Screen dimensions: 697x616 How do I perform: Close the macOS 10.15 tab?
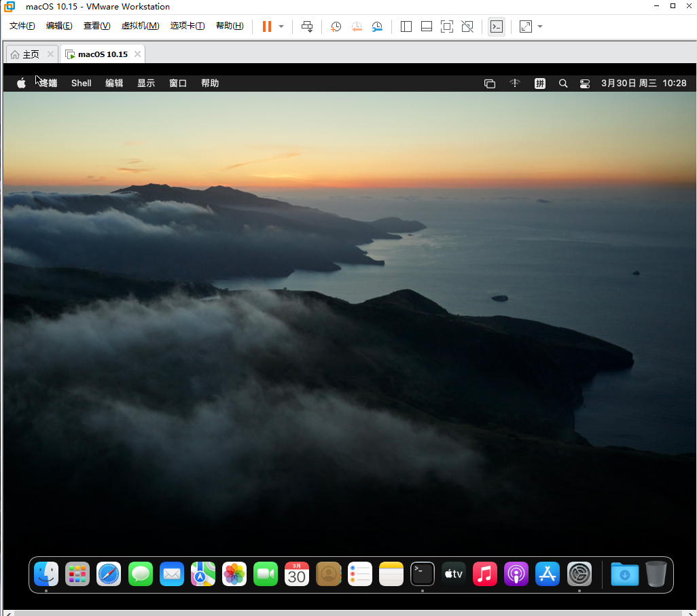[137, 54]
